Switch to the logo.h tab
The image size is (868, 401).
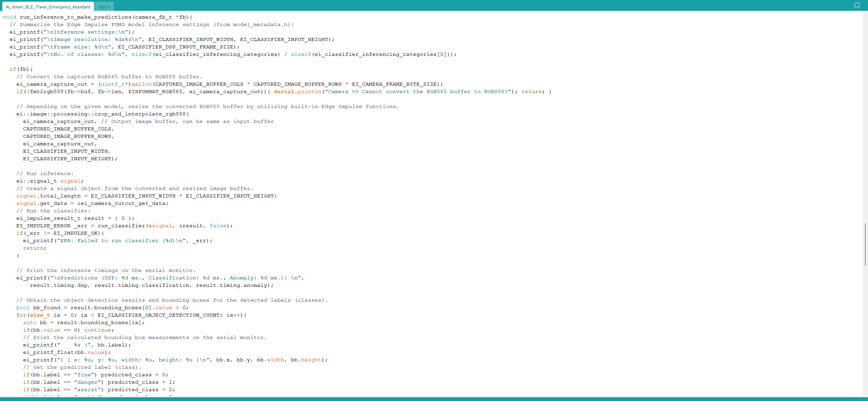(x=104, y=6)
